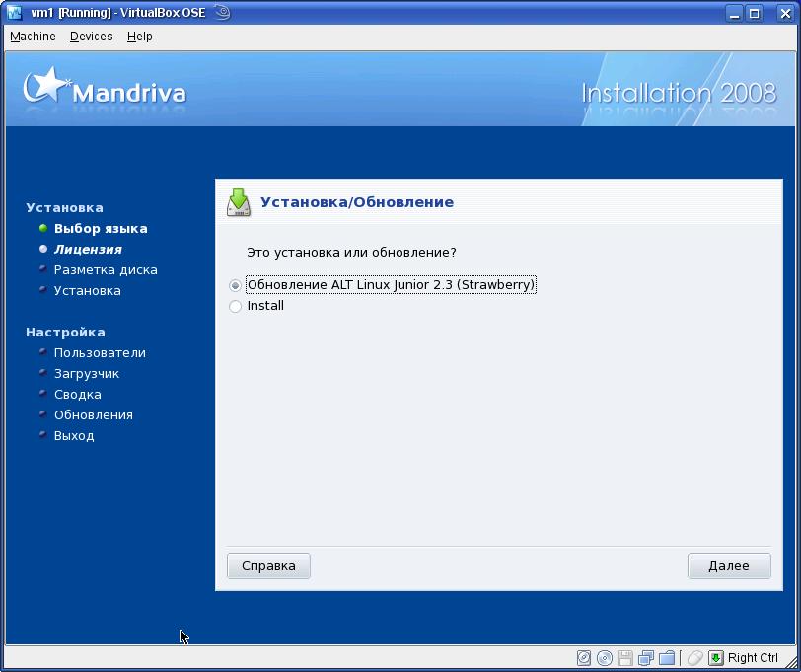Viewport: 801px width, 672px height.
Task: Click the Лицензия step
Action: 88,250
